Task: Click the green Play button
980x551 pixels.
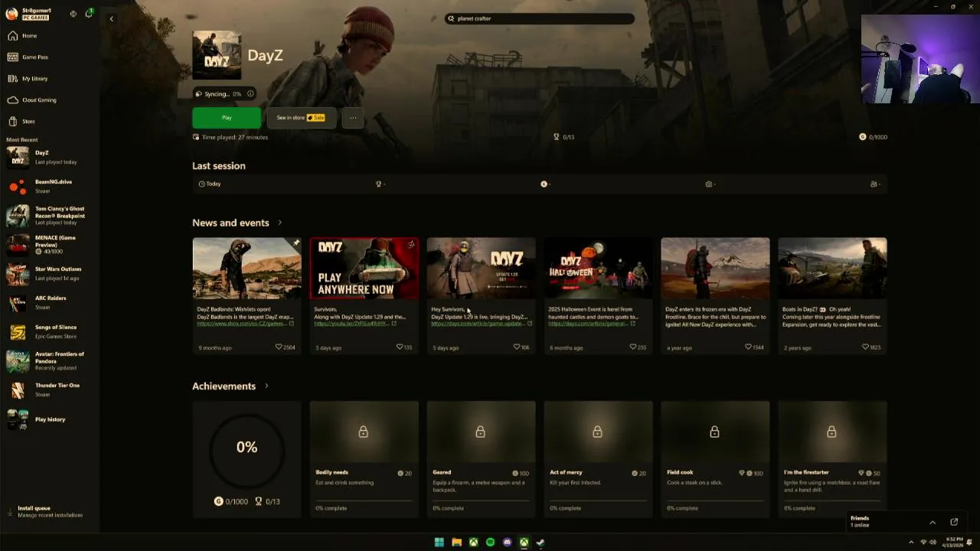Action: coord(227,118)
